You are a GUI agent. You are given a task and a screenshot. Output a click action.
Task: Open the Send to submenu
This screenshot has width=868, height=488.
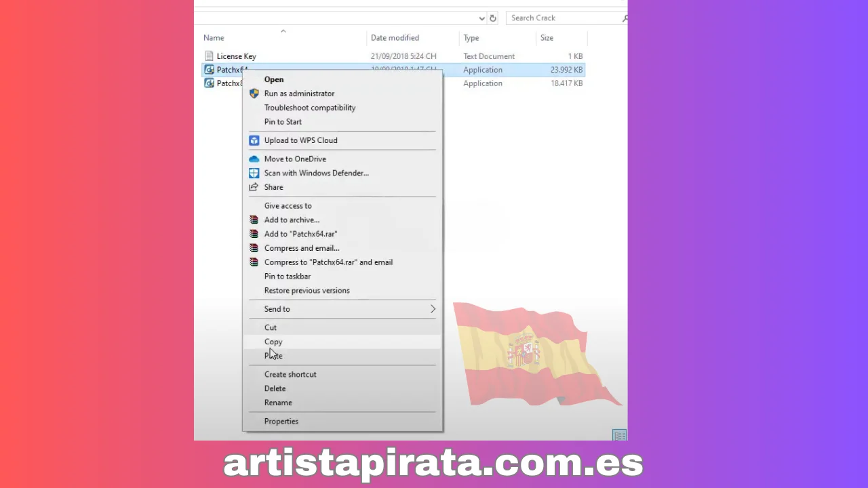(x=277, y=309)
